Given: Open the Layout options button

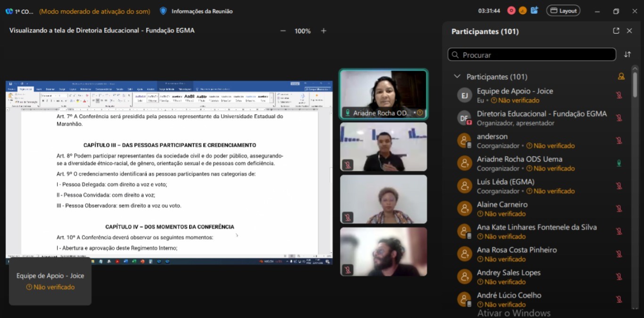Looking at the screenshot, I should coord(563,11).
